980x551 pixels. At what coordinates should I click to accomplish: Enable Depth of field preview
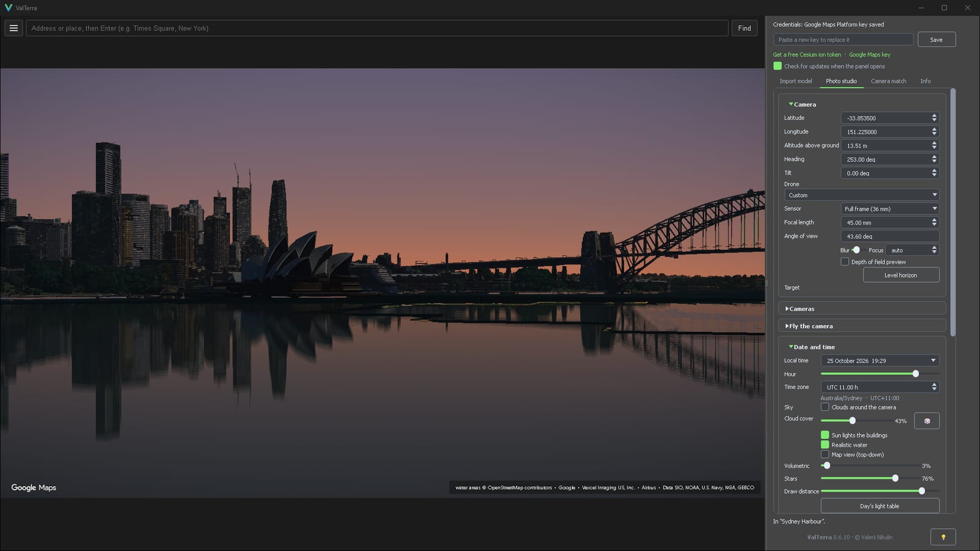pos(845,261)
